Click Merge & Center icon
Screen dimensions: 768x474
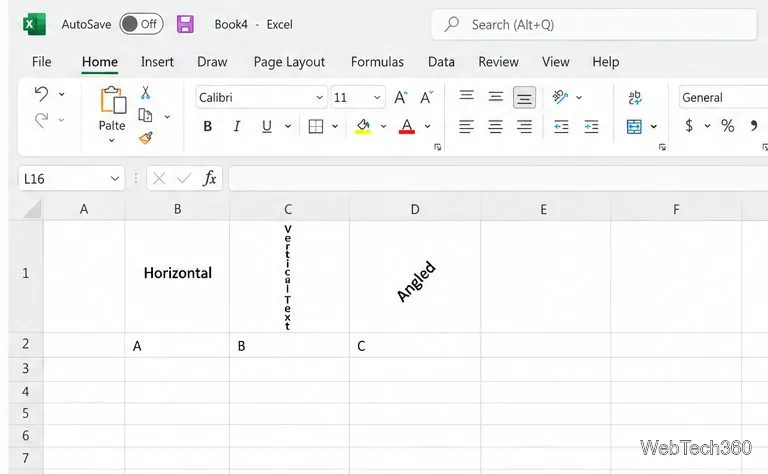tap(634, 127)
